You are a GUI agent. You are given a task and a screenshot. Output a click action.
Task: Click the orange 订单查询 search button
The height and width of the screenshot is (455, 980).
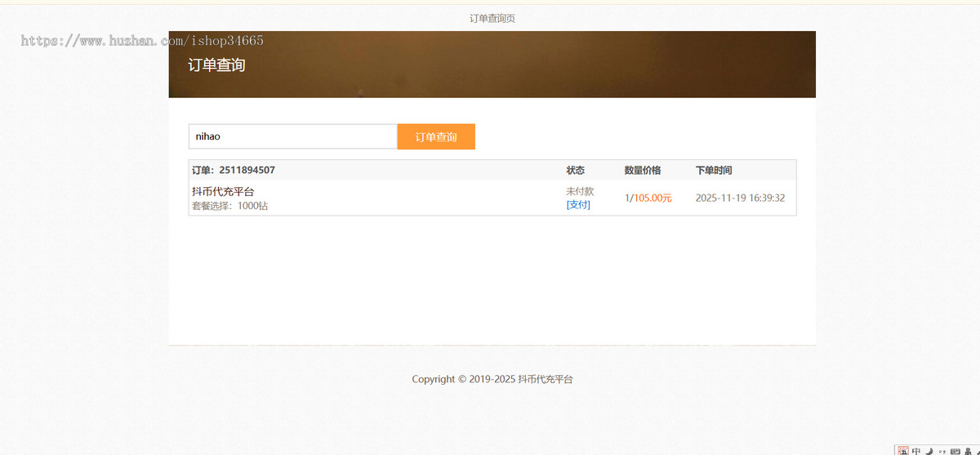click(436, 136)
